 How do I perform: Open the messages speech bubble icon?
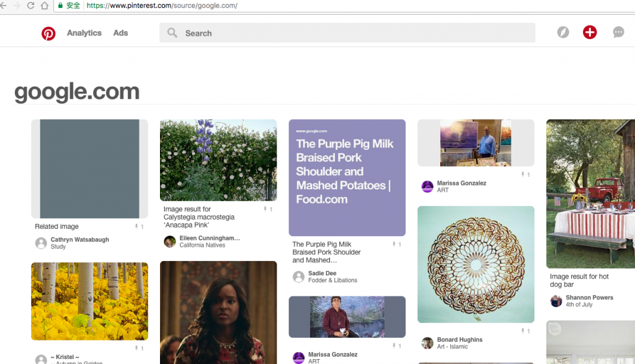618,32
